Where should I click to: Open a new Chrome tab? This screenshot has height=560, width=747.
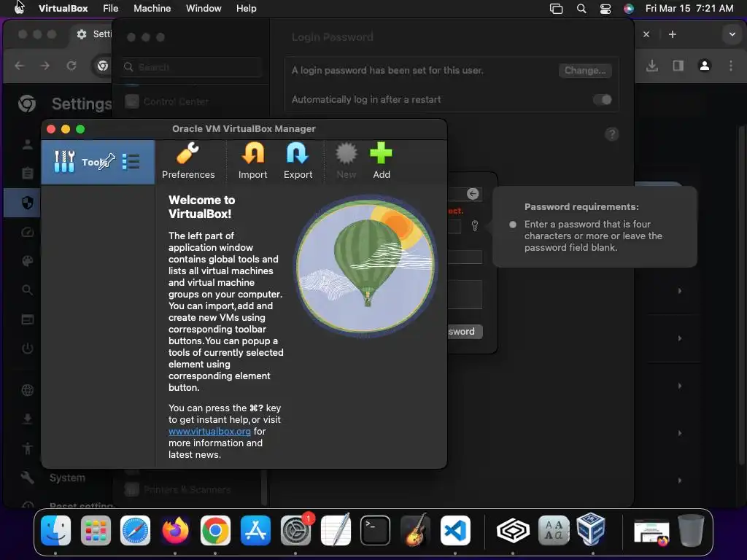click(x=672, y=34)
